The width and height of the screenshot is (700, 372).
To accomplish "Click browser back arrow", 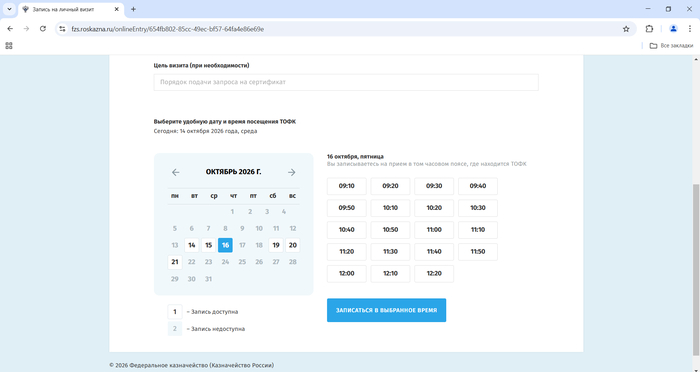I will click(x=10, y=29).
